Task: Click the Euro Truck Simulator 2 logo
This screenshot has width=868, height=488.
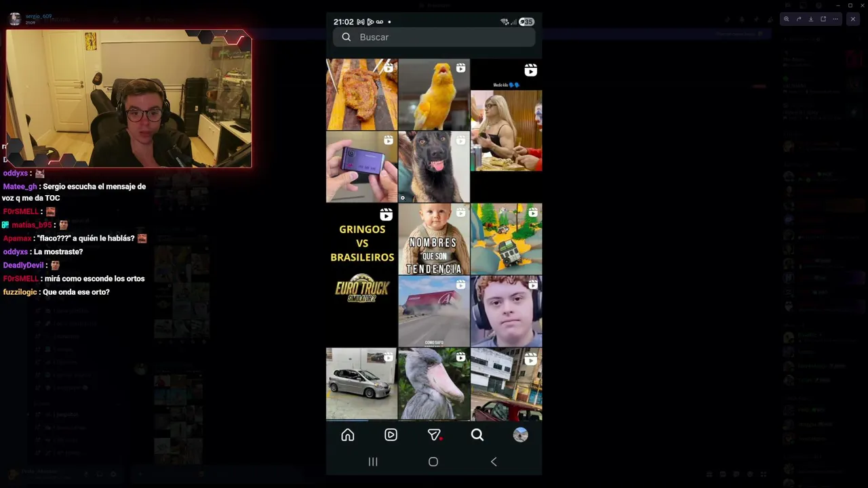Action: 361,287
